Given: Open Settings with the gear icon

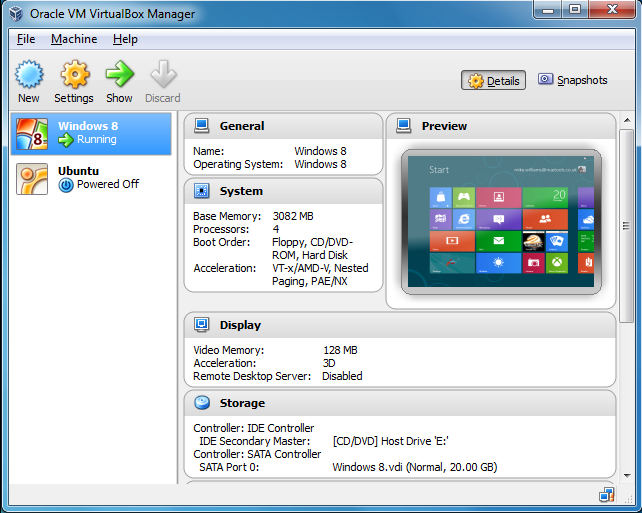Looking at the screenshot, I should pos(74,75).
